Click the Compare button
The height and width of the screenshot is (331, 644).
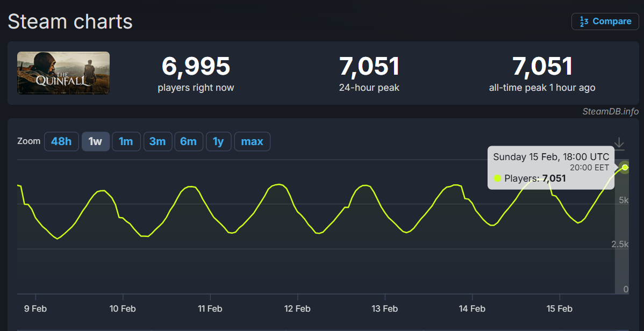point(605,21)
